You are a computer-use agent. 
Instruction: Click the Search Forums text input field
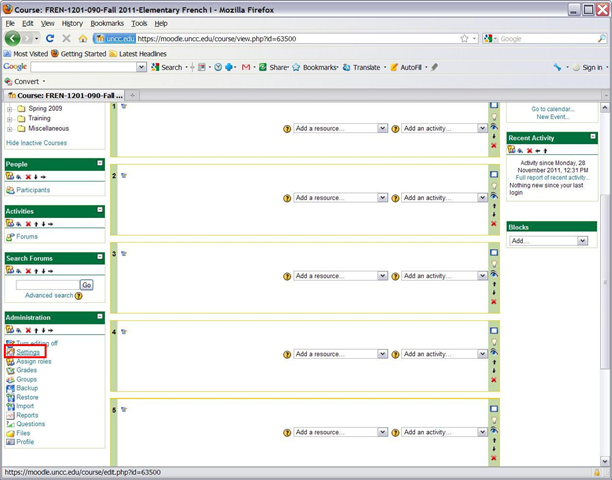point(47,285)
